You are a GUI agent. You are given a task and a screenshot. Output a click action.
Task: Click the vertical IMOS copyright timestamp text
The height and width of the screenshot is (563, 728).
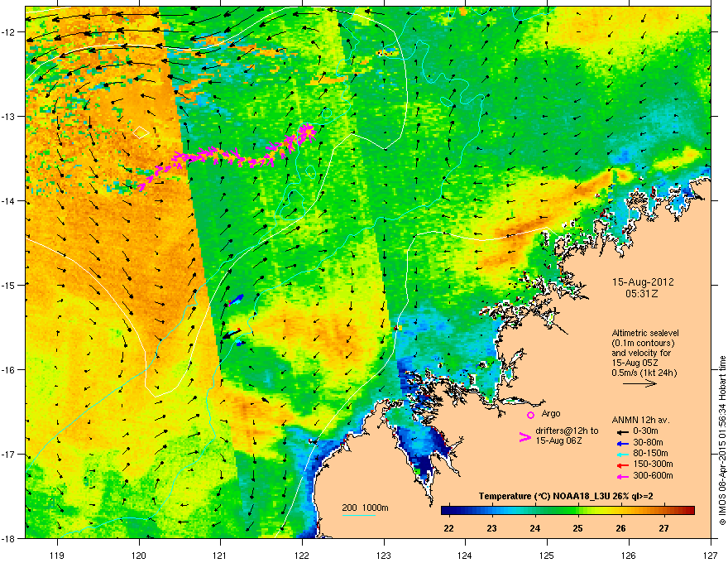(x=722, y=440)
